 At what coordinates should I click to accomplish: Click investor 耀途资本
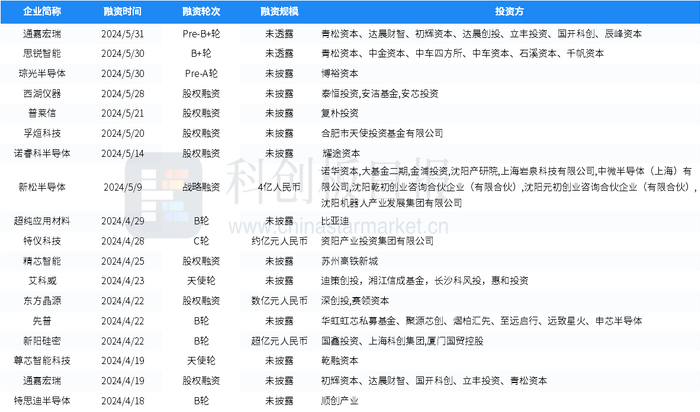click(341, 154)
